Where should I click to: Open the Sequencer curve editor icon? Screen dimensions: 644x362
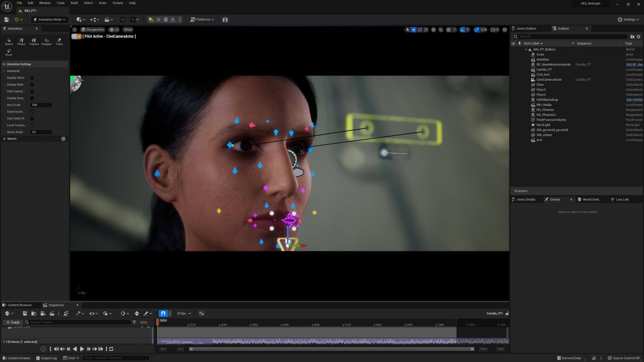coord(202,313)
